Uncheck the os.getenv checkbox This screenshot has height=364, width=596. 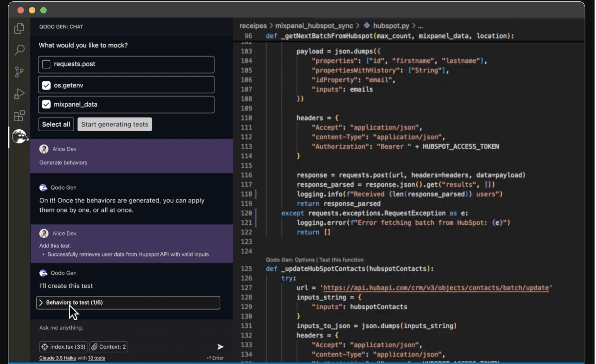click(x=46, y=85)
